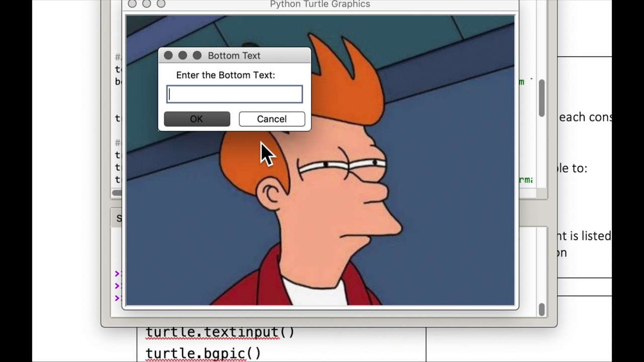Click the turtle.textinput() text in the document
Viewport: 644px width, 362px height.
click(220, 332)
